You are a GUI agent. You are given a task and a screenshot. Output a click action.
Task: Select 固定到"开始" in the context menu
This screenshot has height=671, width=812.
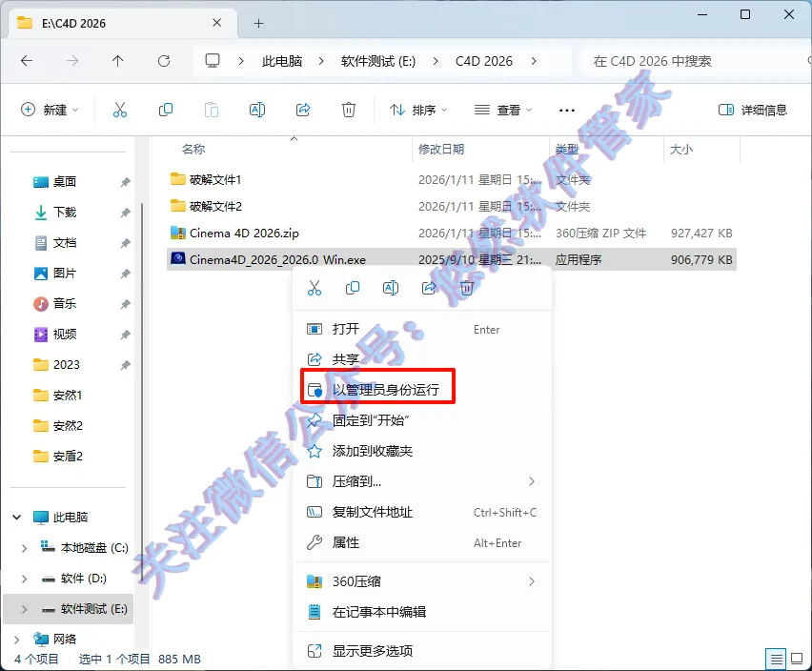point(422,420)
